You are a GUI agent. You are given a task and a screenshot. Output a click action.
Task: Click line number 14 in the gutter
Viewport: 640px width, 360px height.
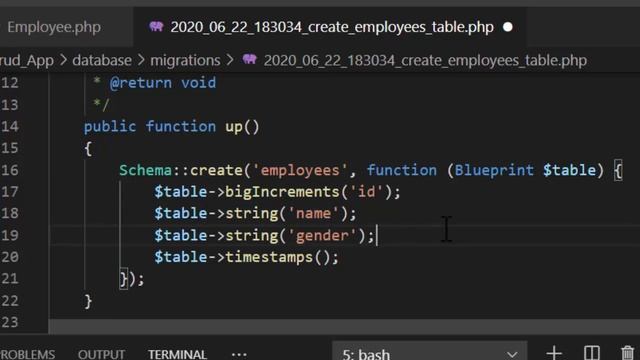click(x=10, y=127)
